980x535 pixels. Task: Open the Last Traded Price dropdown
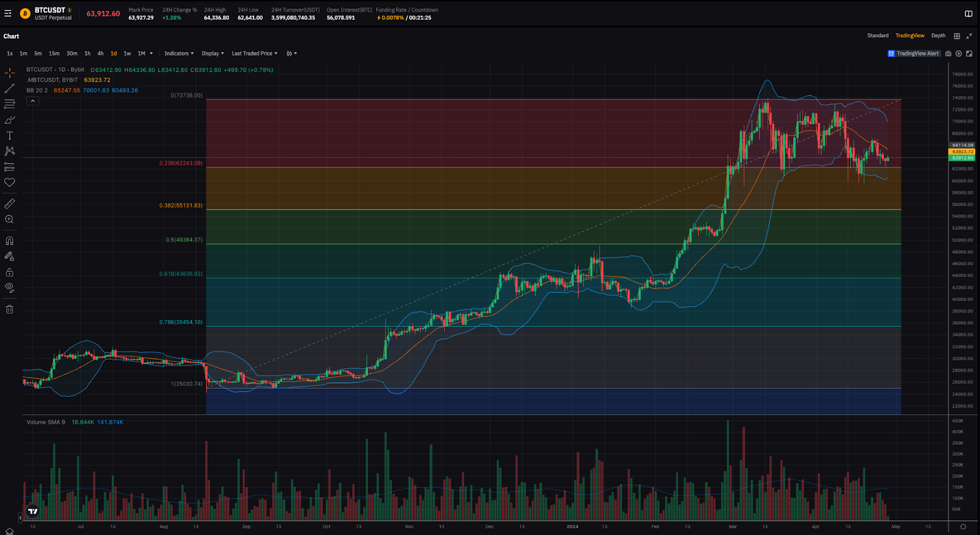[254, 53]
